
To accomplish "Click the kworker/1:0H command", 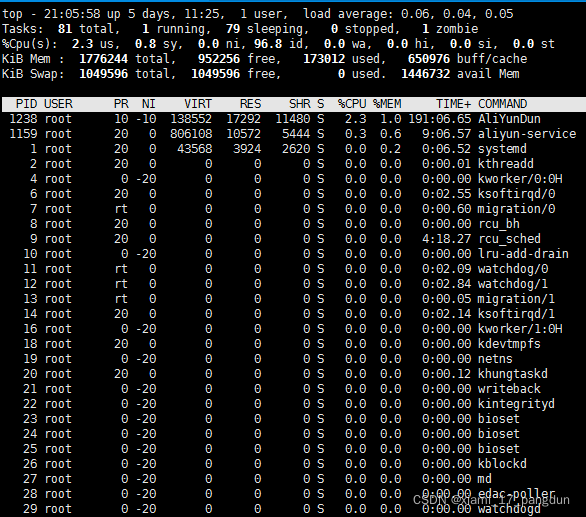I will 520,329.
